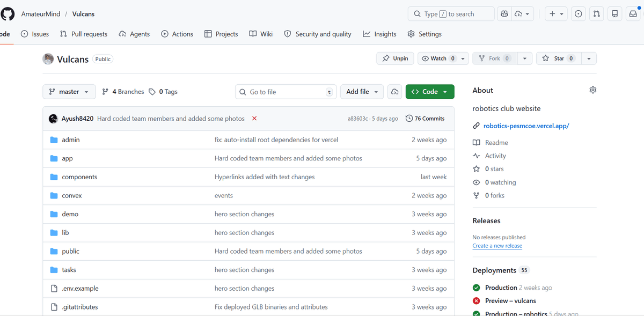The image size is (644, 316).
Task: Open the demo folder
Action: [x=70, y=214]
